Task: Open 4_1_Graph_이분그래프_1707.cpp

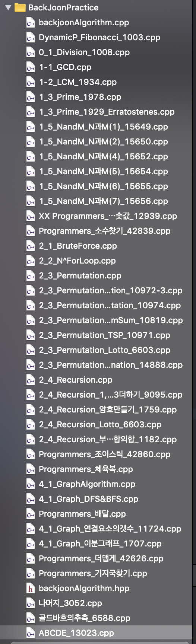Action: click(100, 544)
